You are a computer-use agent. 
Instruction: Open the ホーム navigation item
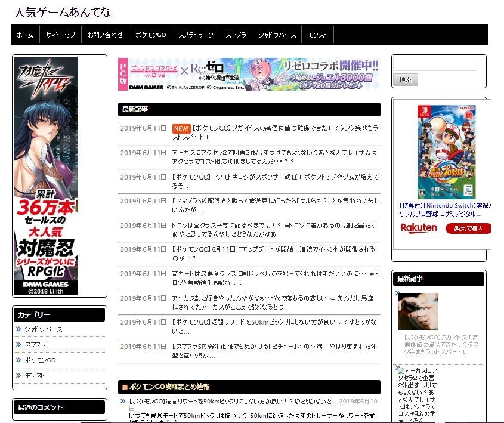coord(25,35)
